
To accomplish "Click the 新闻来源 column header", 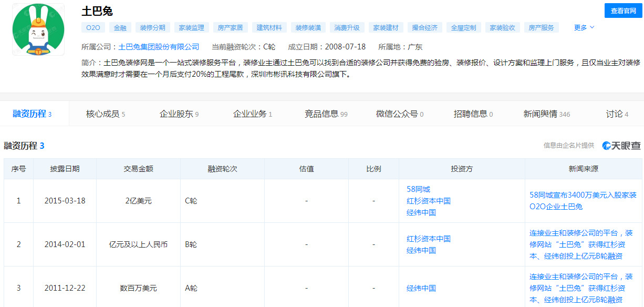I will coord(584,169).
